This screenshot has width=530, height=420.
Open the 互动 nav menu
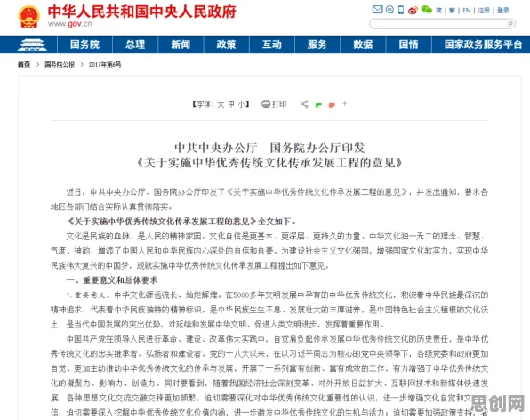coord(272,44)
